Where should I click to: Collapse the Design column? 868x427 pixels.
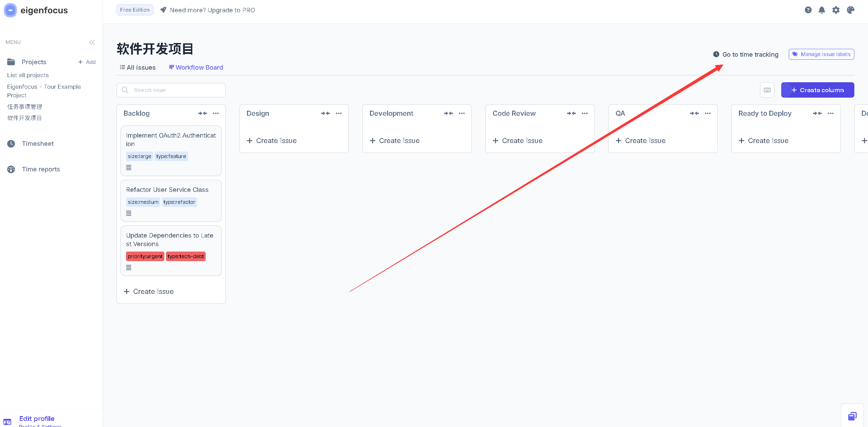[x=325, y=113]
